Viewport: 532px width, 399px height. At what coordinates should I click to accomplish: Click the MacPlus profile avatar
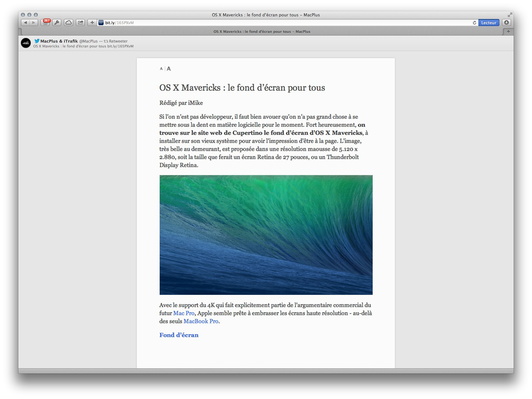pos(26,43)
